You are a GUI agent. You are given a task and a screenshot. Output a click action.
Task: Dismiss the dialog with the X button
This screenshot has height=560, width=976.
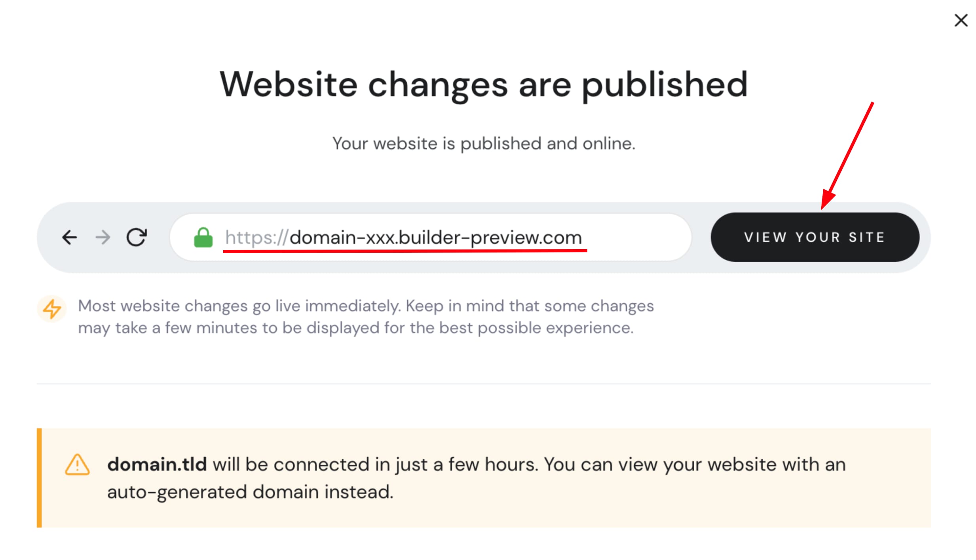click(x=961, y=21)
